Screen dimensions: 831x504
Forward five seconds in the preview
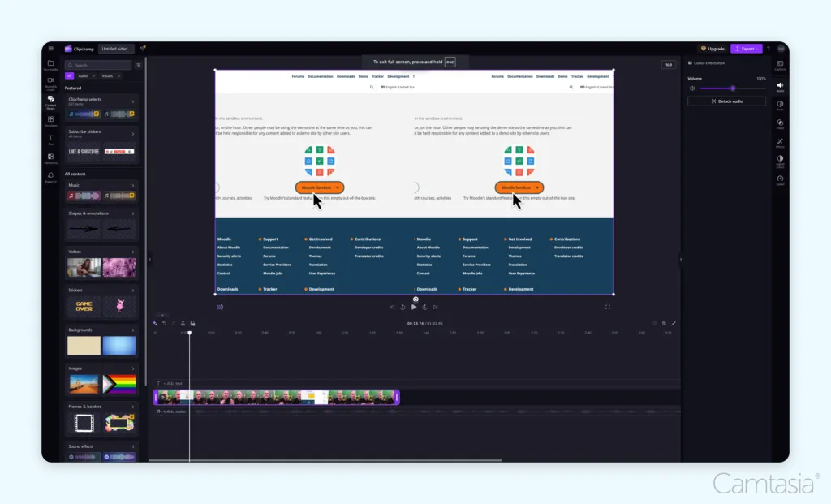click(424, 307)
